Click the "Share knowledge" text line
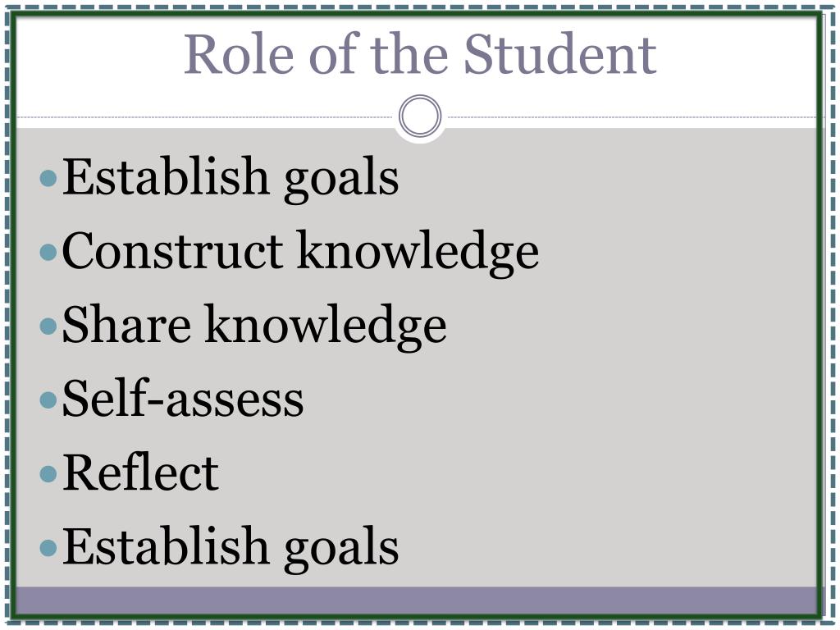The width and height of the screenshot is (840, 630). (254, 326)
